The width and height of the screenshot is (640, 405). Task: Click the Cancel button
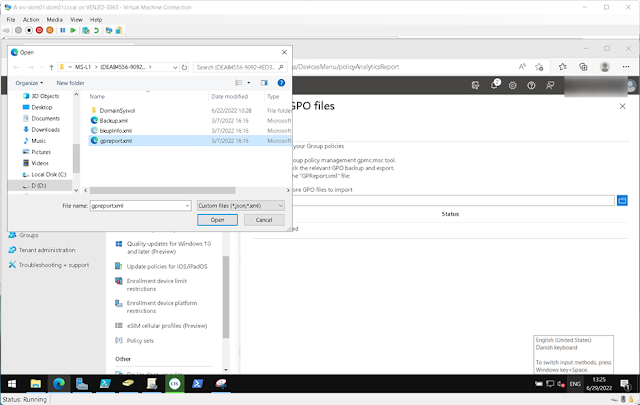point(264,220)
